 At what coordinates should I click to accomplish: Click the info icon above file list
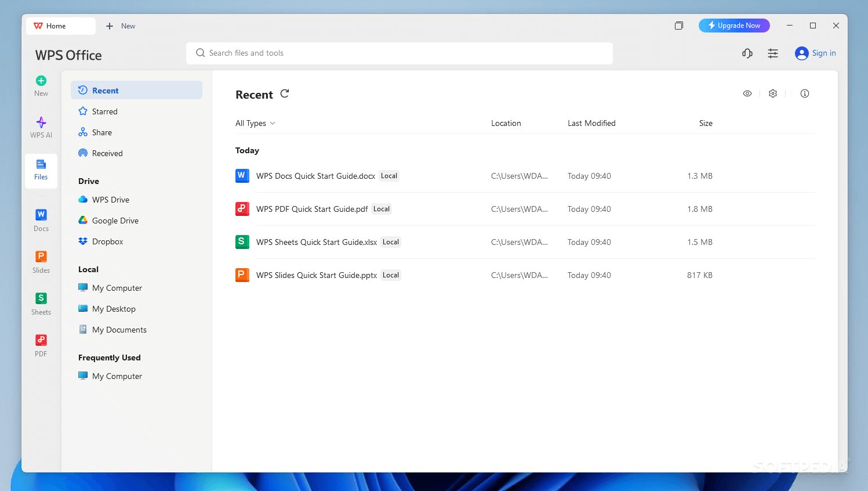pyautogui.click(x=805, y=93)
